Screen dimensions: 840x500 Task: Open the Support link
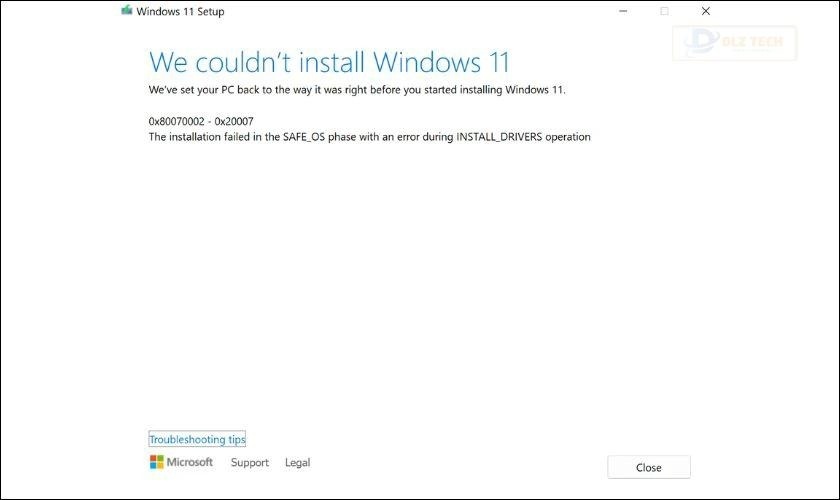click(x=250, y=462)
